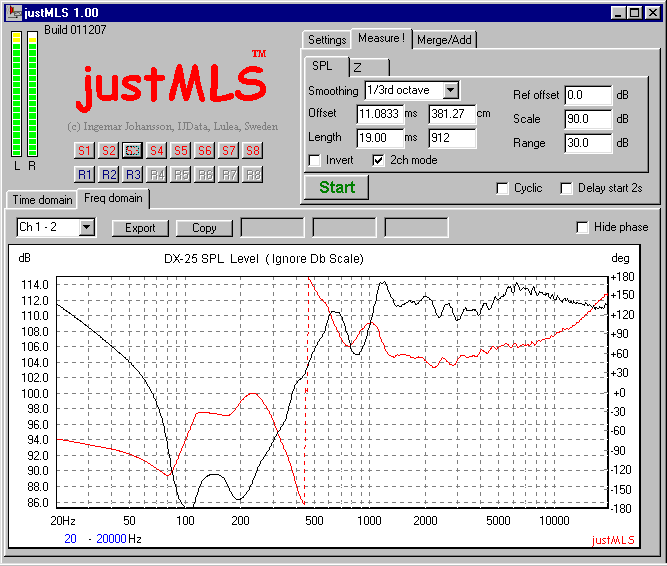The height and width of the screenshot is (566, 667).
Task: Click the blue 20000 Hz upper limit value
Action: 111,539
